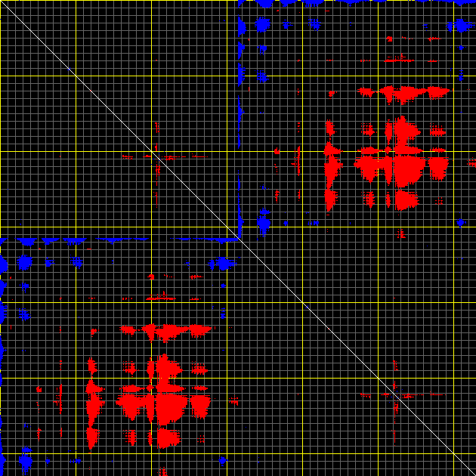Click the blue blob at the top edge, left of center
The image size is (476, 476).
[x=262, y=25]
